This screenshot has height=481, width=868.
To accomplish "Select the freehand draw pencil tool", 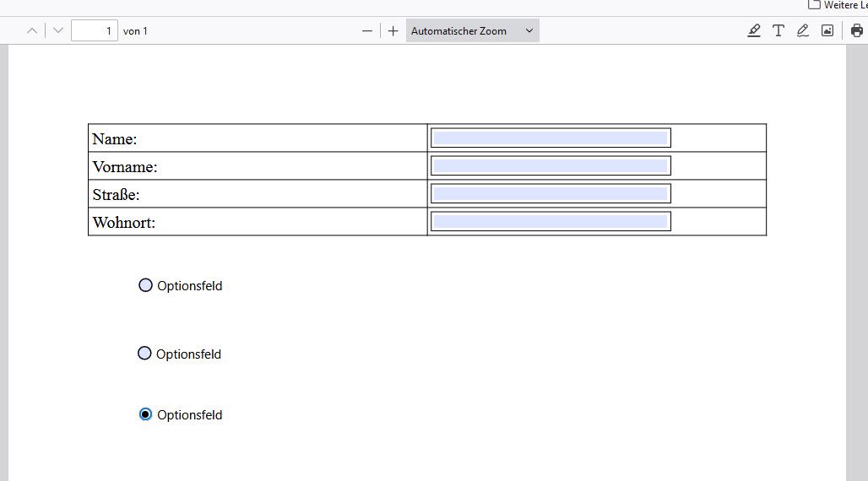I will pyautogui.click(x=803, y=31).
